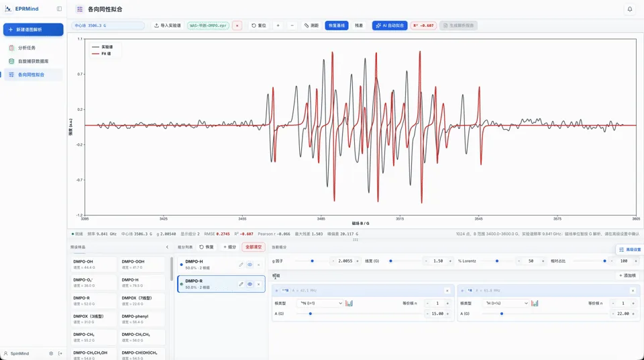Open the notification bell
Screen dimensions: 644x360
[x=630, y=9]
